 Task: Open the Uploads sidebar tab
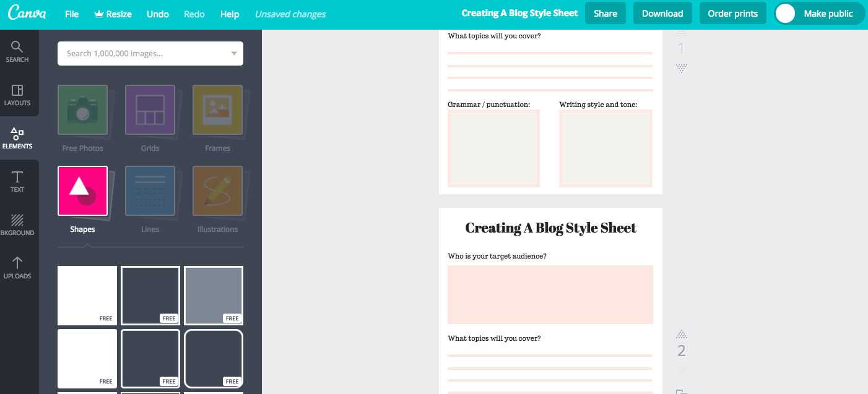(17, 268)
